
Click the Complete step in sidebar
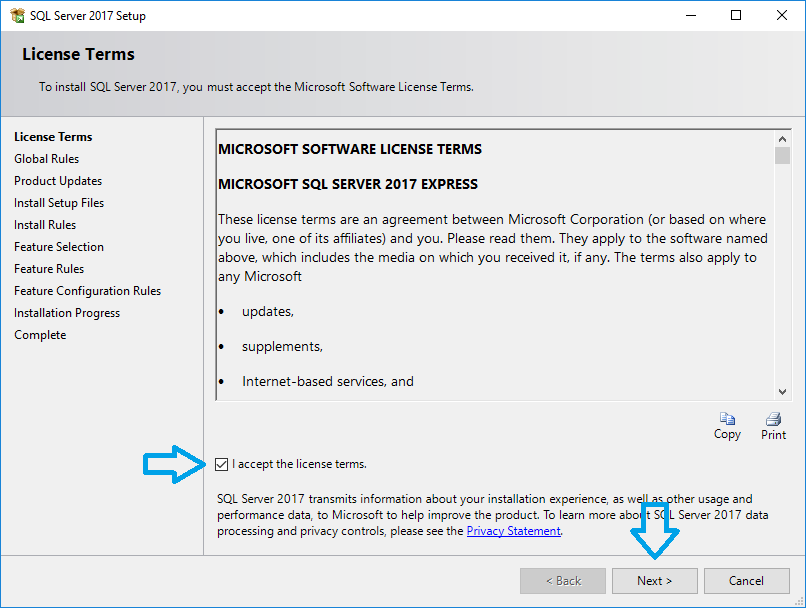(x=40, y=335)
